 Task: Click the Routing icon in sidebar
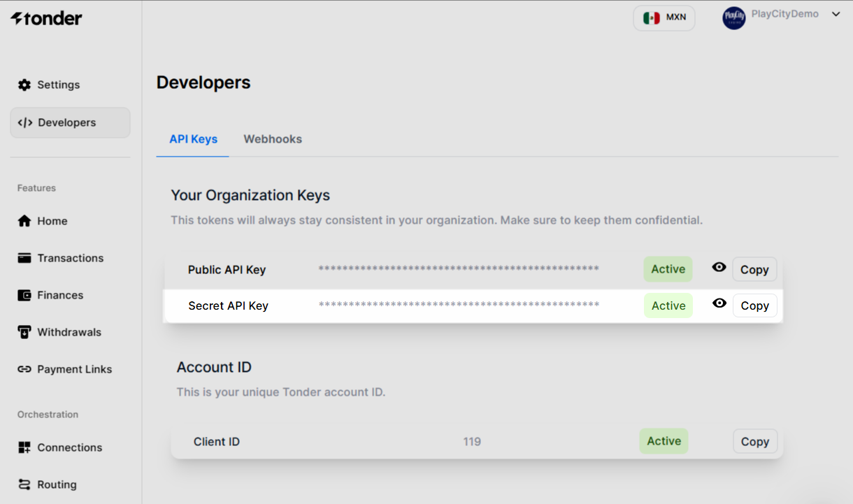click(x=24, y=484)
